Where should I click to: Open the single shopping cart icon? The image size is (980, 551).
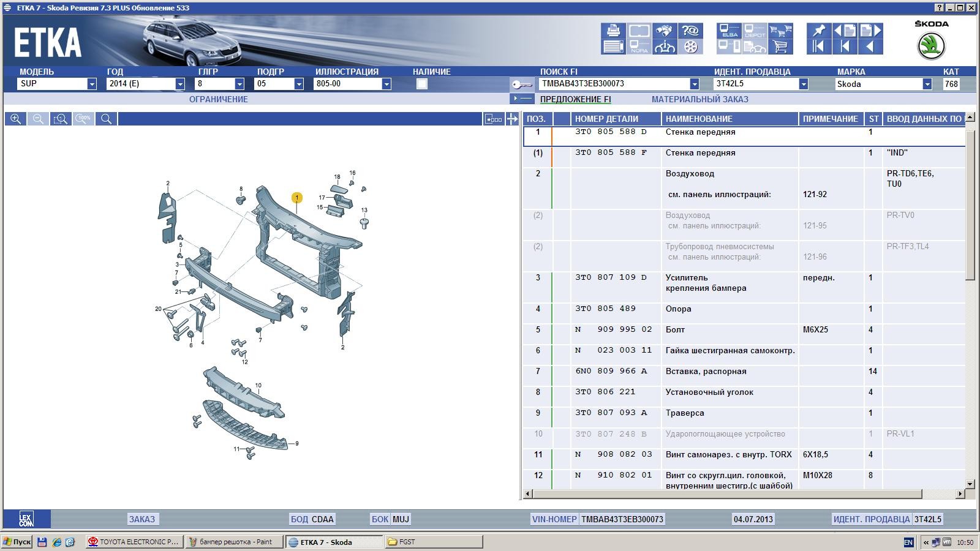click(780, 47)
